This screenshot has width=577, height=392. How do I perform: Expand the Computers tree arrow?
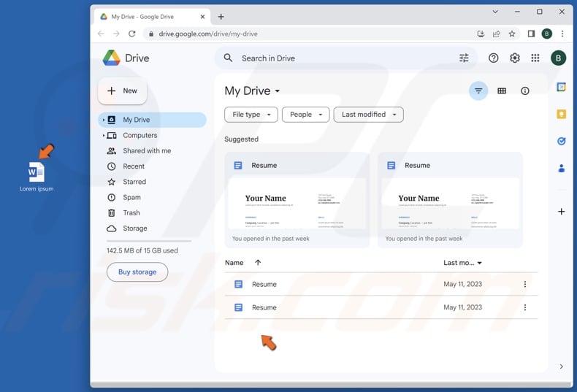click(x=104, y=135)
